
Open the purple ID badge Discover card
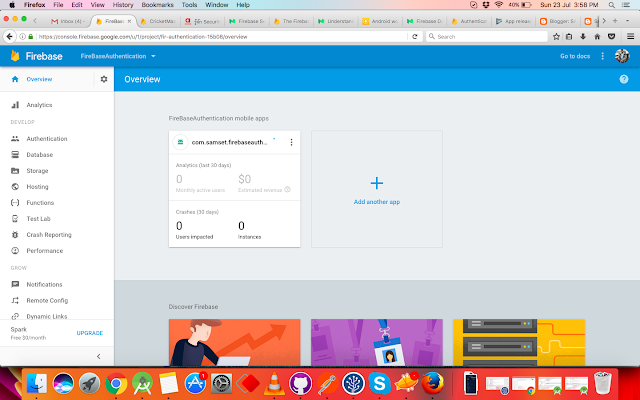pos(377,342)
